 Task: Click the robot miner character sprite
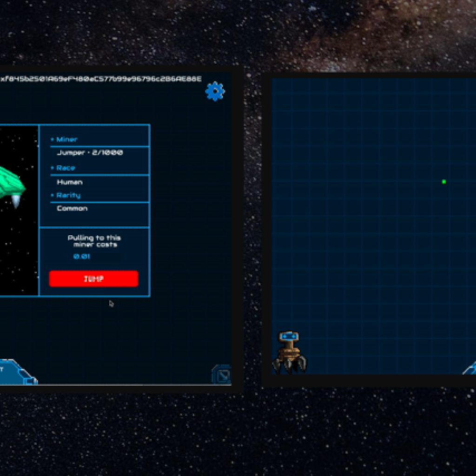[289, 352]
